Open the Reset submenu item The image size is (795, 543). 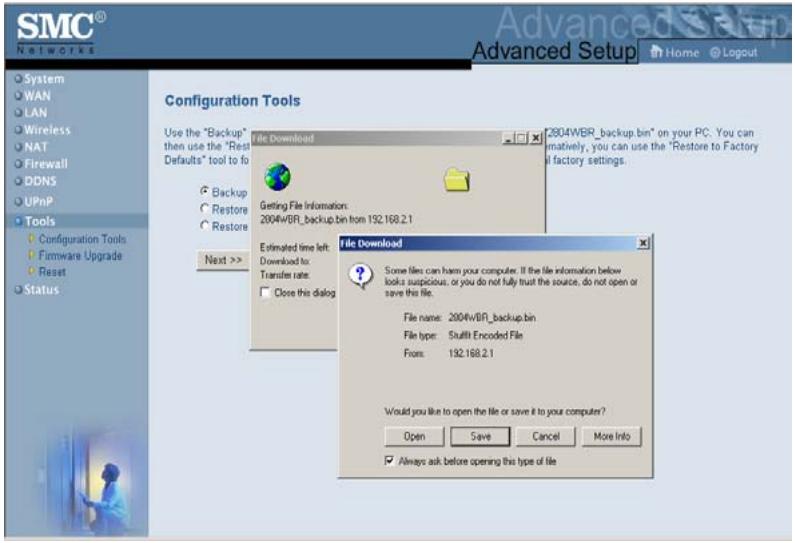[x=52, y=272]
